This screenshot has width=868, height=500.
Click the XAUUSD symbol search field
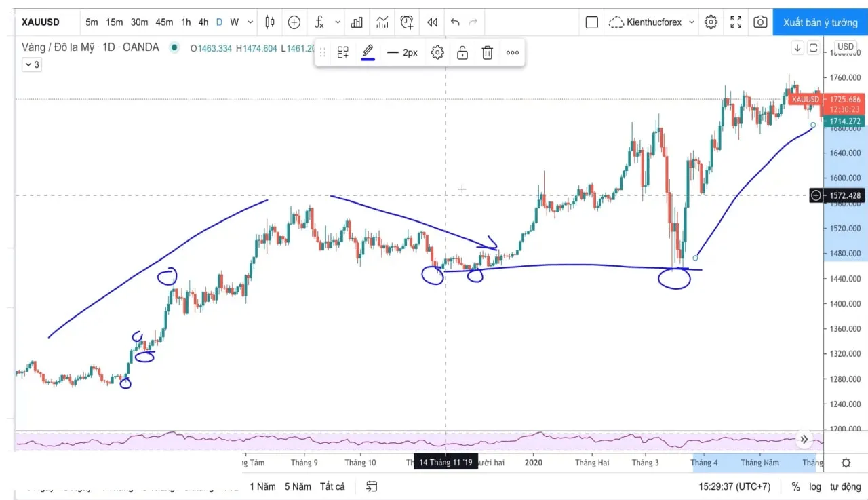pyautogui.click(x=41, y=22)
